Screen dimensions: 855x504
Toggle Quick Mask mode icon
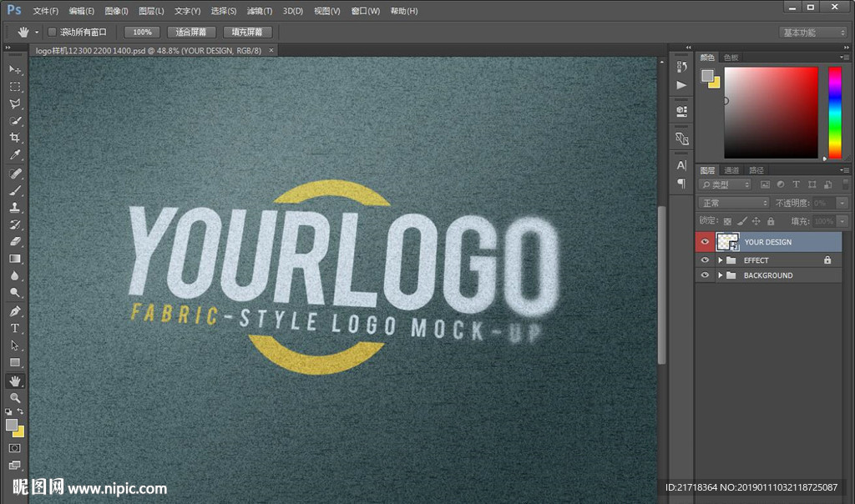[x=15, y=448]
